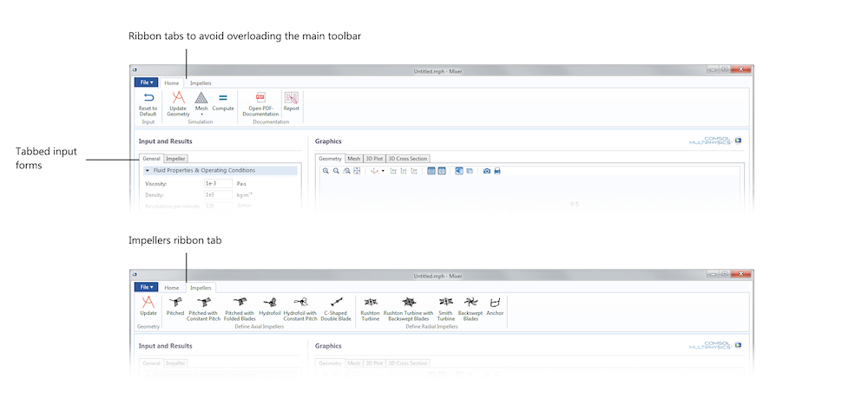The height and width of the screenshot is (412, 868).
Task: Switch to the Impeller input form tab
Action: pos(176,159)
